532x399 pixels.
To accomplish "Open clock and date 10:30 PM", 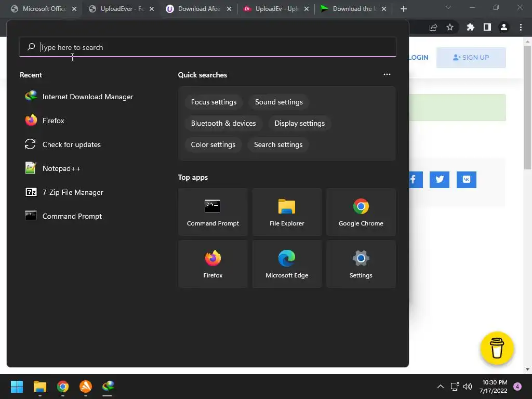I will coord(494,387).
